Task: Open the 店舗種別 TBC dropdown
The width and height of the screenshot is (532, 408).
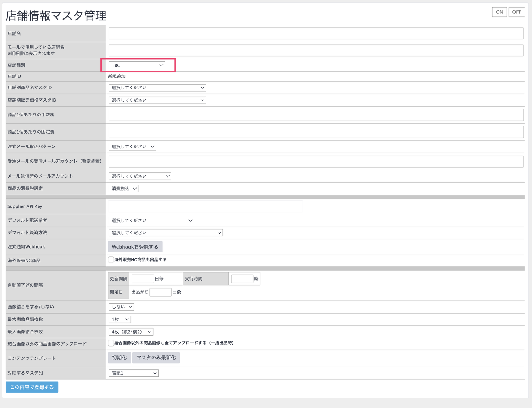Action: pyautogui.click(x=137, y=65)
